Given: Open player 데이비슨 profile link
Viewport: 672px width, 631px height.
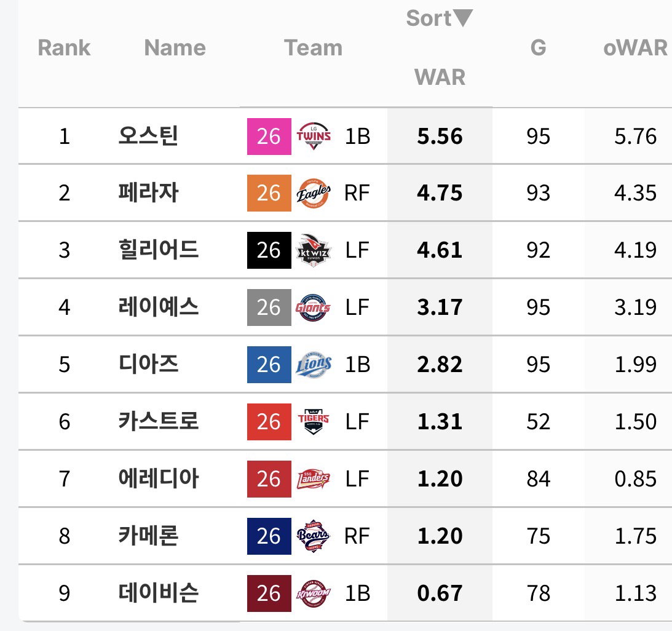Looking at the screenshot, I should pyautogui.click(x=158, y=593).
